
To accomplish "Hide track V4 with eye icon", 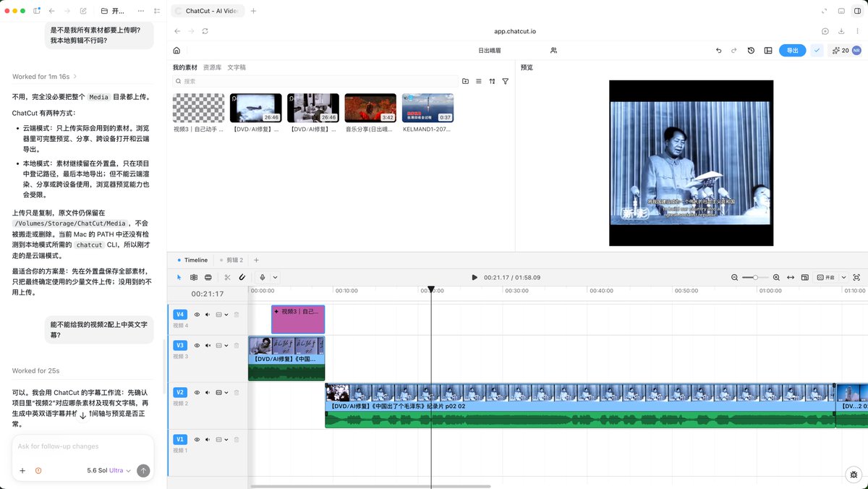I will 197,315.
